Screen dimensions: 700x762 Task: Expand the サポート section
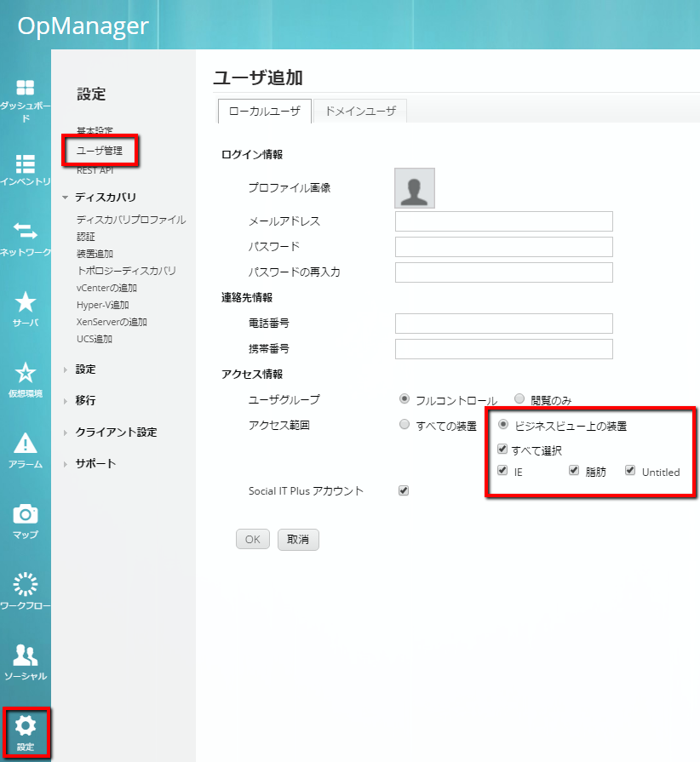point(65,464)
